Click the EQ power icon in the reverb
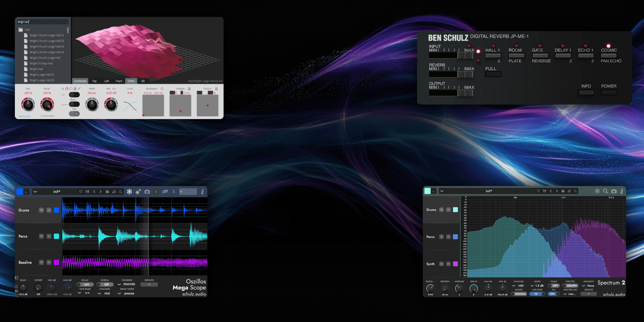 point(67,89)
